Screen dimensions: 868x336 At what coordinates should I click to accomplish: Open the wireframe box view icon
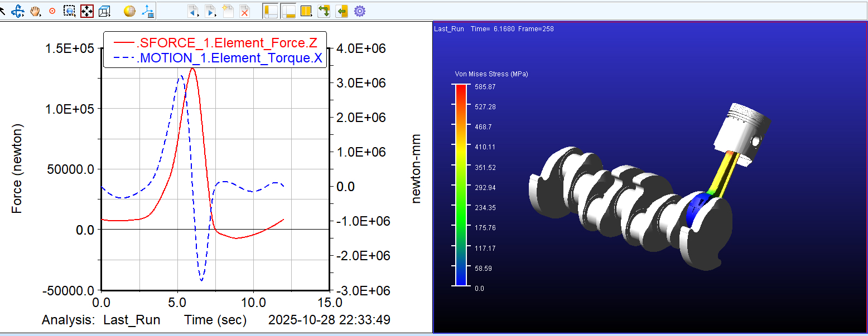coord(104,11)
